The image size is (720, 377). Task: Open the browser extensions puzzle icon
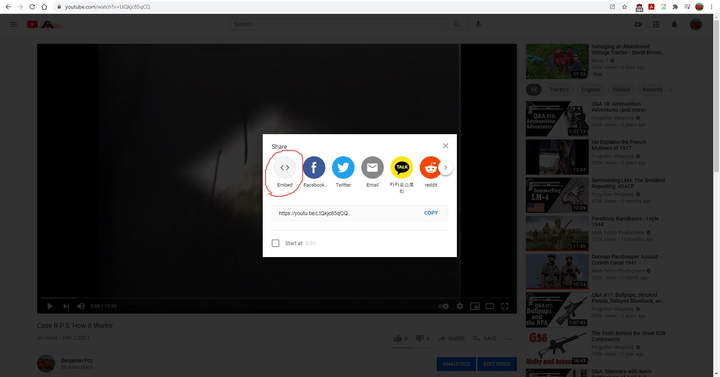(x=675, y=7)
